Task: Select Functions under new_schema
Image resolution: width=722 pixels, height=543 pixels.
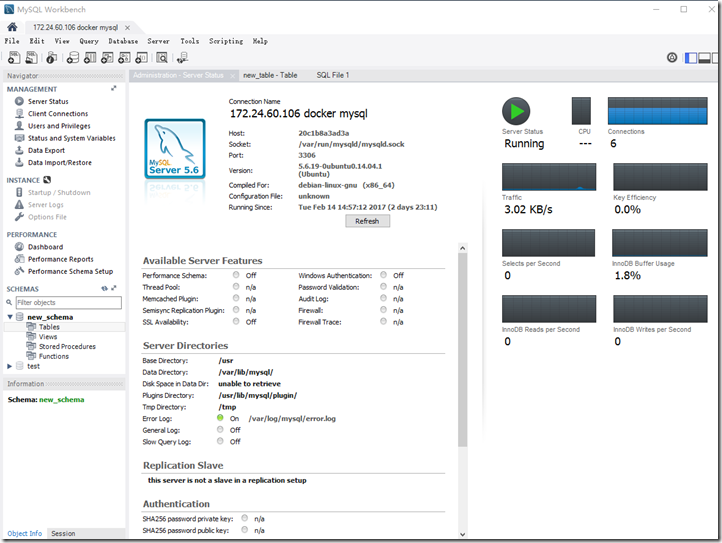Action: click(x=54, y=356)
